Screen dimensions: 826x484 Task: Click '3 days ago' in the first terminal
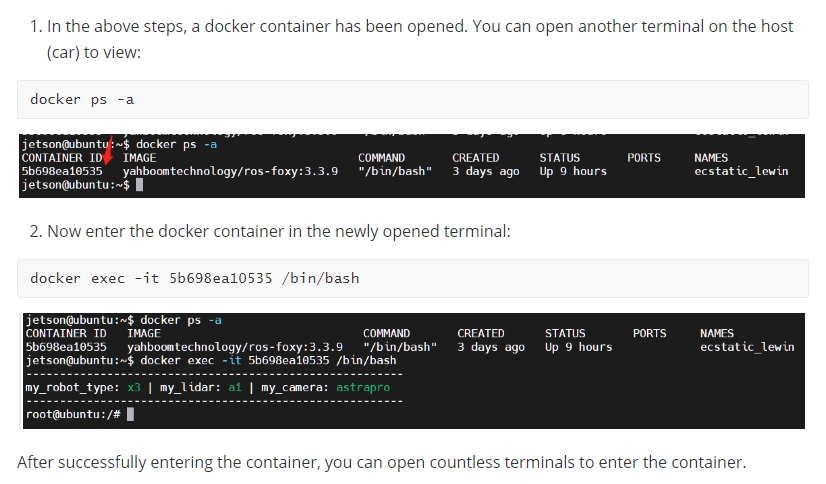coord(485,171)
